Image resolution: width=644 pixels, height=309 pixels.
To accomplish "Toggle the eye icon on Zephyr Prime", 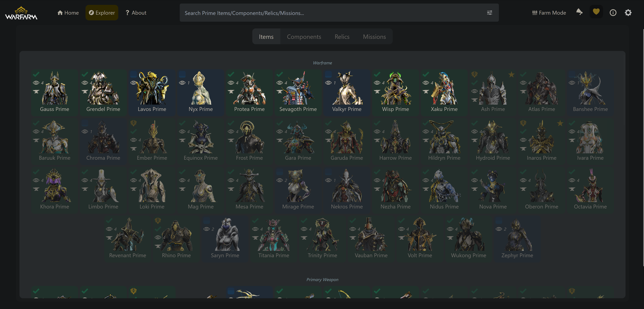I will pos(499,229).
